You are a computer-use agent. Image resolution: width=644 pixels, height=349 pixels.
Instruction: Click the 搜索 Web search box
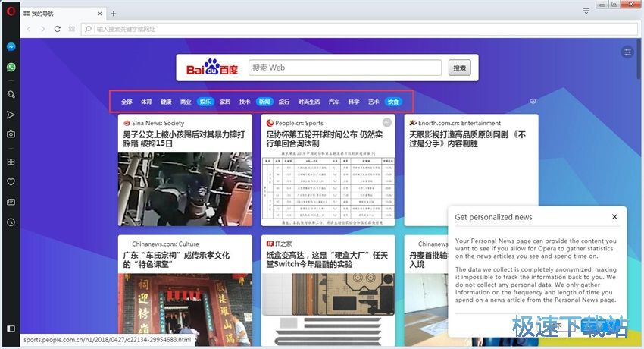click(x=345, y=68)
